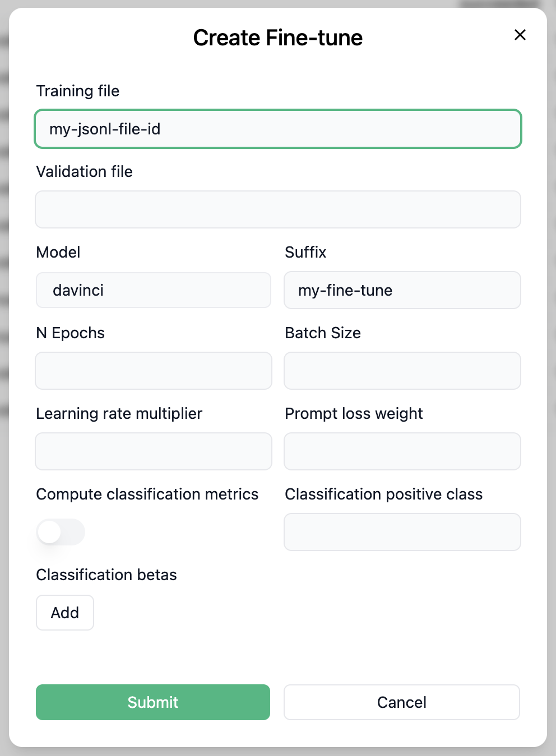This screenshot has height=756, width=556.
Task: Click the Learning rate multiplier field
Action: pyautogui.click(x=154, y=451)
